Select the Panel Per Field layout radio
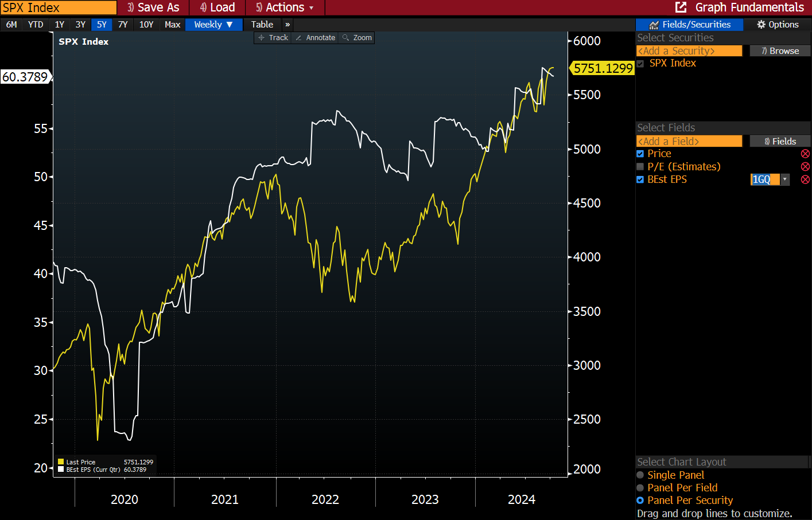812x520 pixels. (641, 487)
